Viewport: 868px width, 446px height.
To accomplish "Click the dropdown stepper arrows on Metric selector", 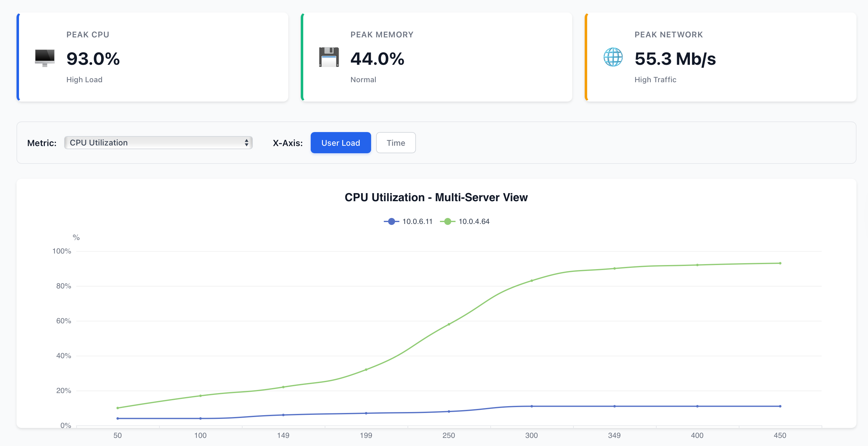I will 247,143.
